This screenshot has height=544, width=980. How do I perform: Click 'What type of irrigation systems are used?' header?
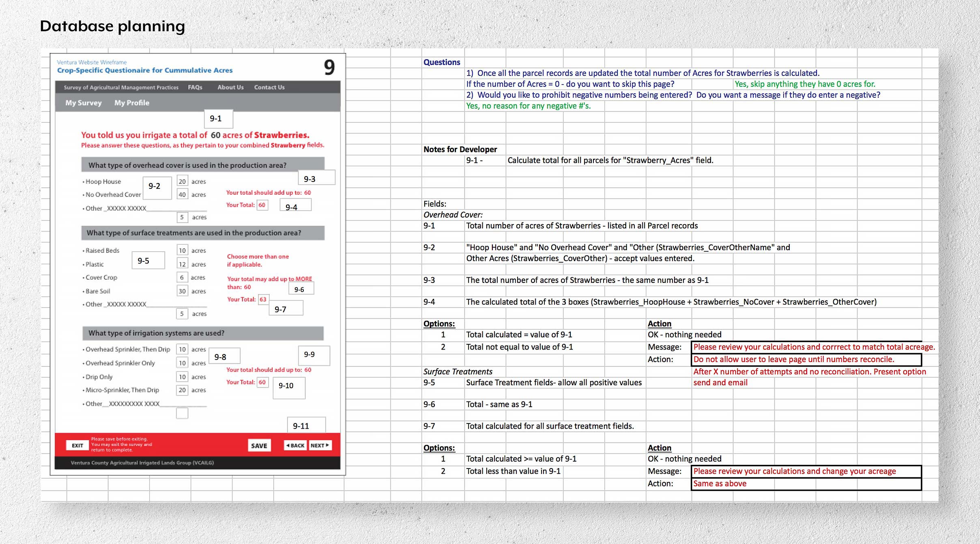coord(203,333)
